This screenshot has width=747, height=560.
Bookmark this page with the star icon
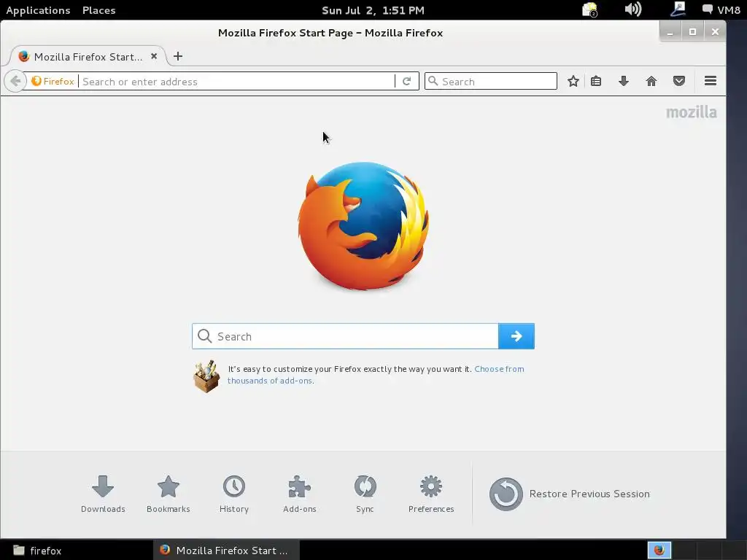tap(573, 81)
